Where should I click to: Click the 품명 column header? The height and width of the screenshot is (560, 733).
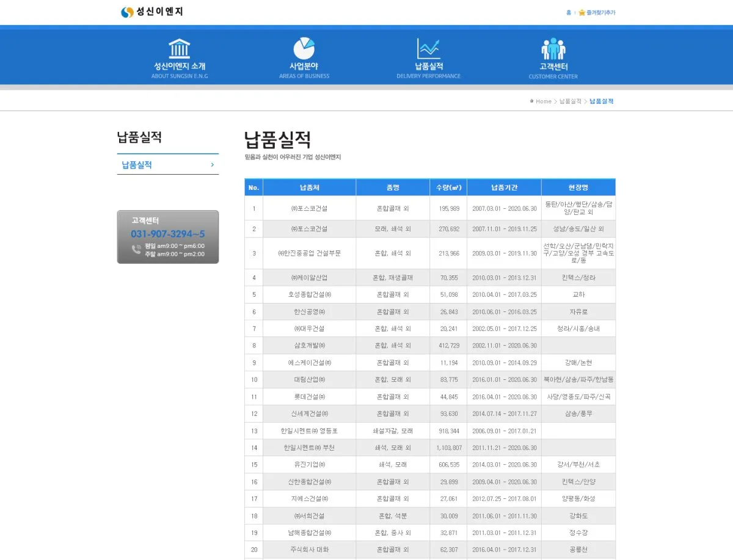[393, 187]
